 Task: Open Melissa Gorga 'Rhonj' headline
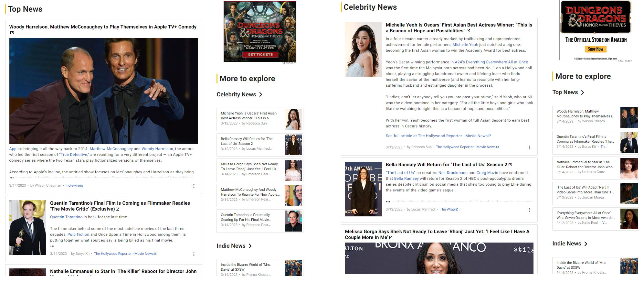click(x=437, y=234)
